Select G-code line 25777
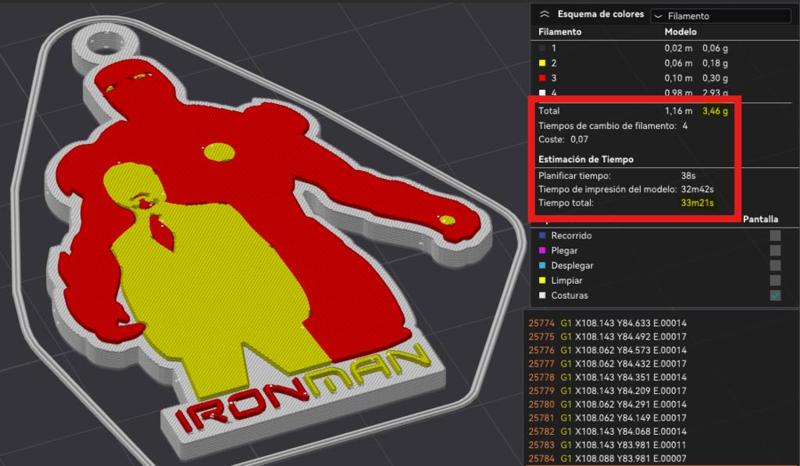This screenshot has width=800, height=466. tap(607, 364)
